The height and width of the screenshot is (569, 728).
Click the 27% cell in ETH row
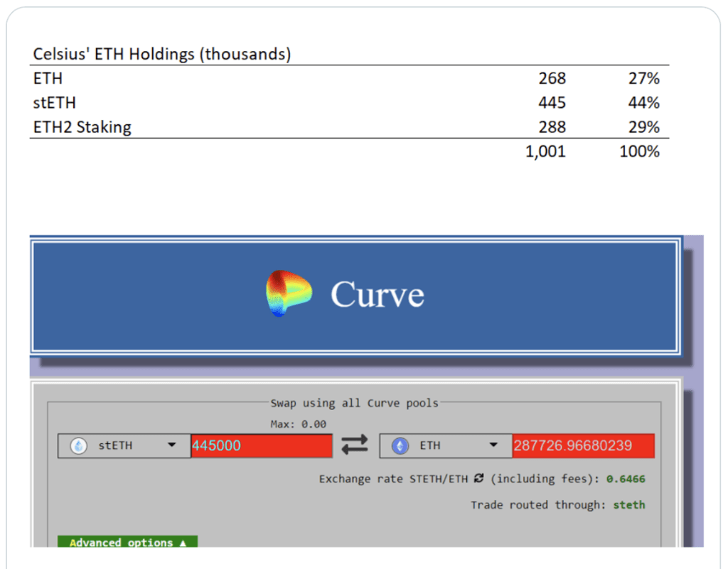643,79
